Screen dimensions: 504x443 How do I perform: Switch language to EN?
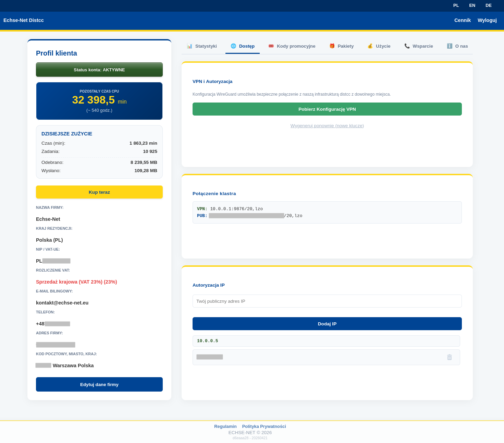pos(472,5)
